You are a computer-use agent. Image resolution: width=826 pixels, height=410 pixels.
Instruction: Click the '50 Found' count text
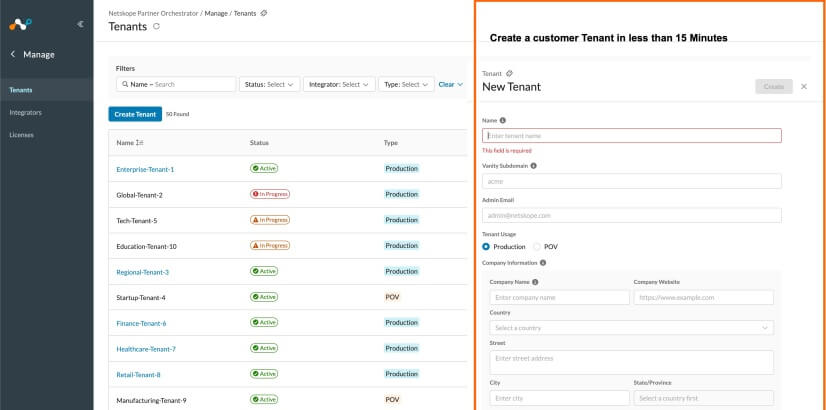pyautogui.click(x=178, y=114)
